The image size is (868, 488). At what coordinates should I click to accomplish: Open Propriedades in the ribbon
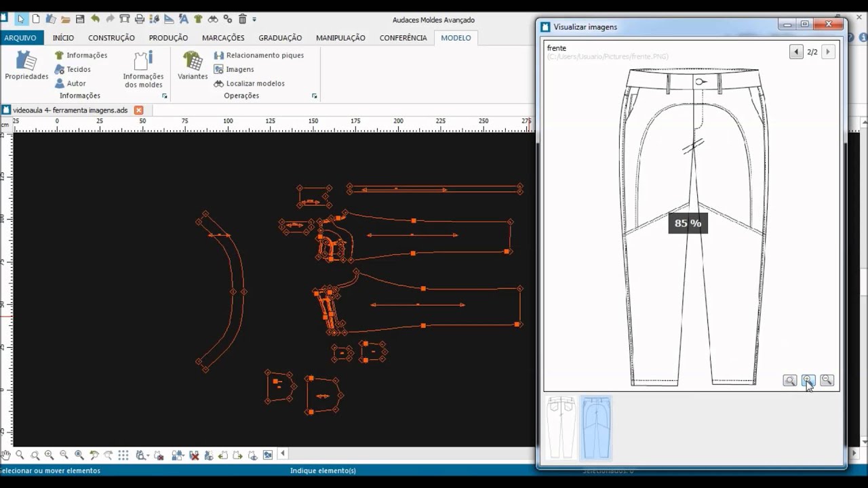[26, 66]
